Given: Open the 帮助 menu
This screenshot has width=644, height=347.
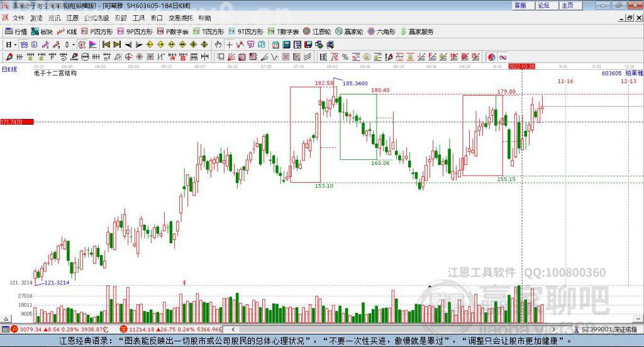Looking at the screenshot, I should pos(204,18).
